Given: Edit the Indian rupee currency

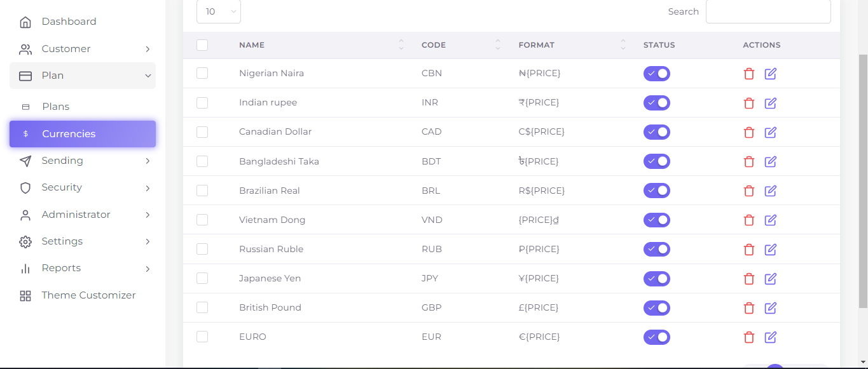Looking at the screenshot, I should pyautogui.click(x=771, y=103).
